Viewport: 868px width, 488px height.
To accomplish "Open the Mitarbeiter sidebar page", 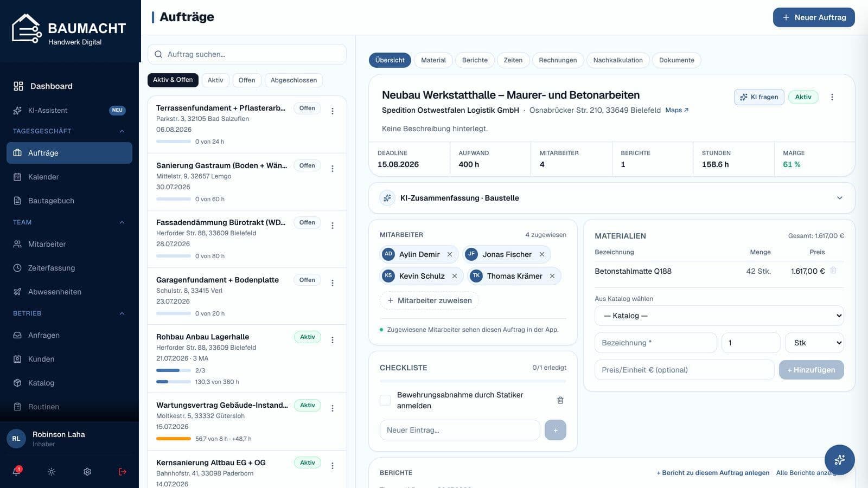I will (x=69, y=244).
